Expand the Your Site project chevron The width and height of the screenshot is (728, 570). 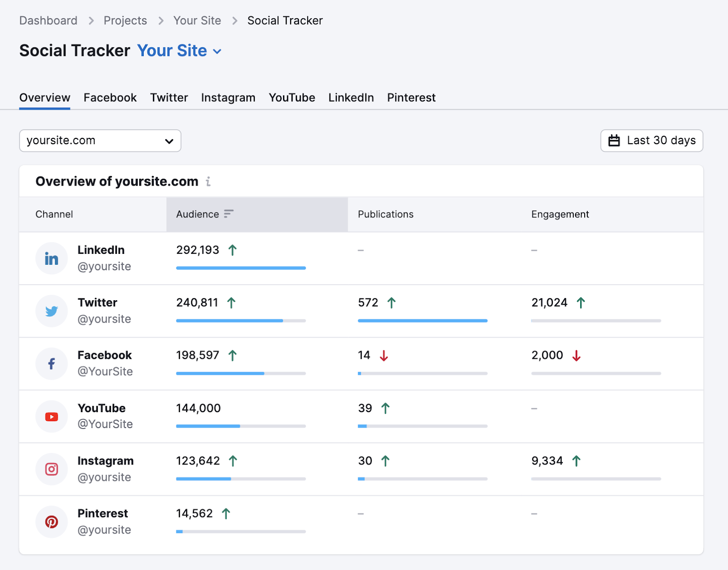coord(217,51)
